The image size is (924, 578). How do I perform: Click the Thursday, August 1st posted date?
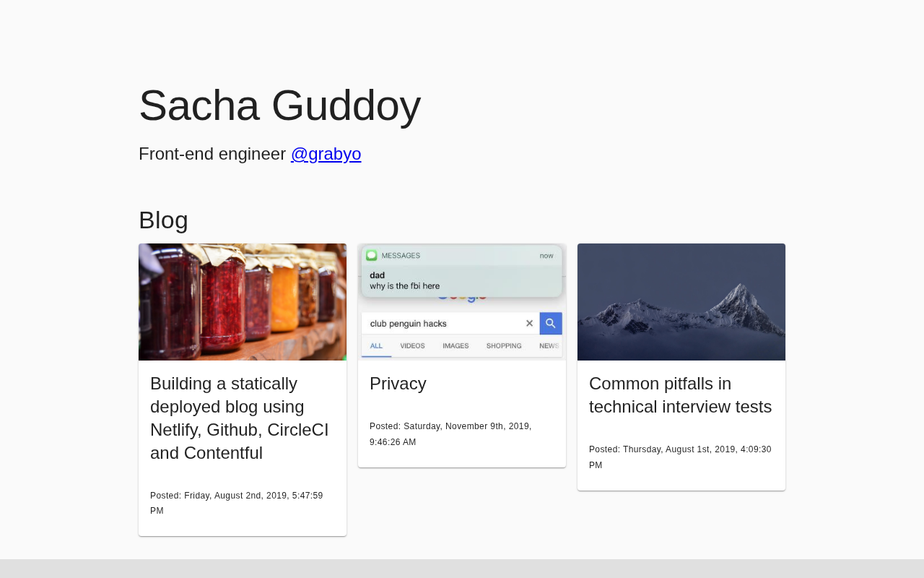[x=680, y=457]
